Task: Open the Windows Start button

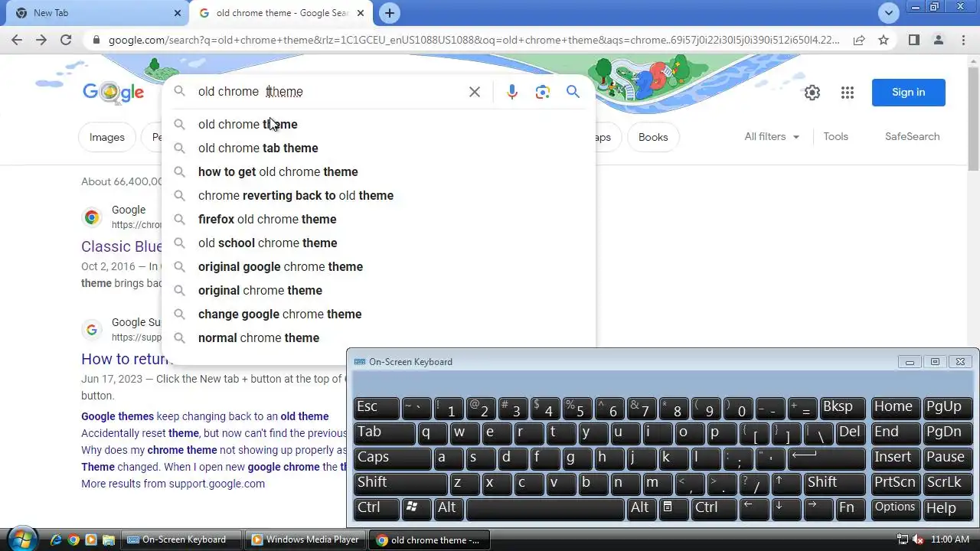Action: [21, 539]
